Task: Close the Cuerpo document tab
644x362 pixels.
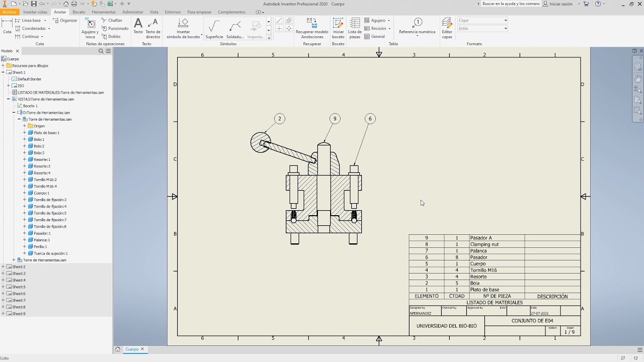Action: click(142, 349)
